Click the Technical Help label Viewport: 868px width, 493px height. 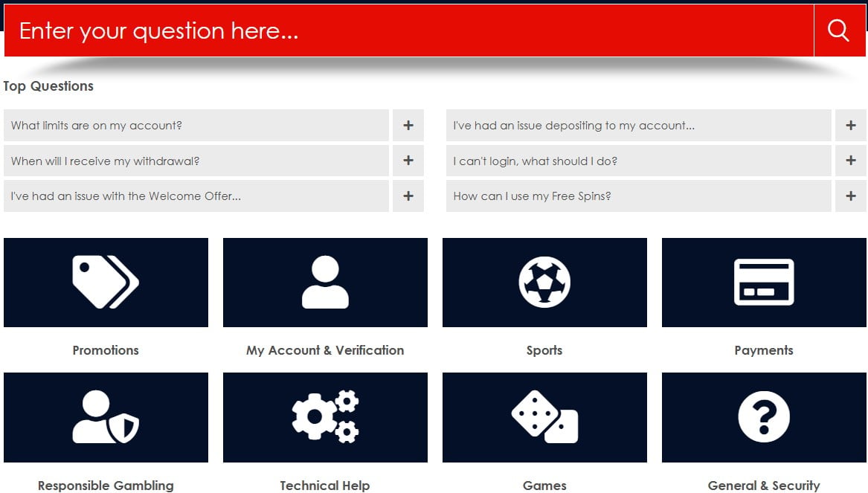point(325,486)
